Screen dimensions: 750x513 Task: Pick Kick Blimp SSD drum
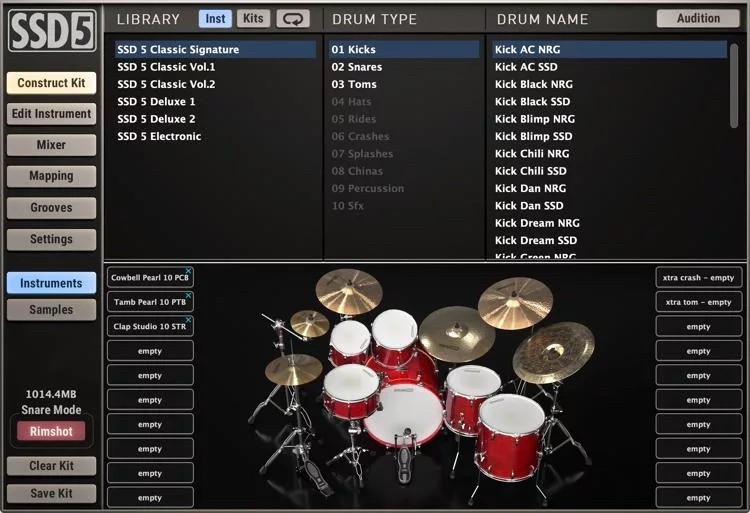coord(610,136)
